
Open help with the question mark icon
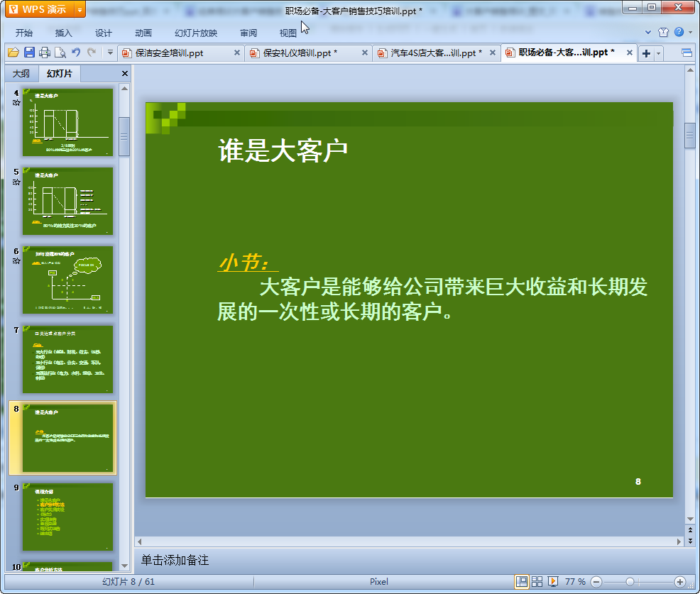679,32
